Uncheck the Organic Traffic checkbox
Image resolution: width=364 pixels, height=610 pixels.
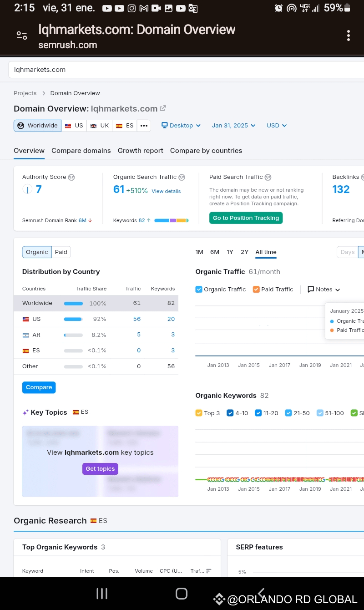(198, 290)
